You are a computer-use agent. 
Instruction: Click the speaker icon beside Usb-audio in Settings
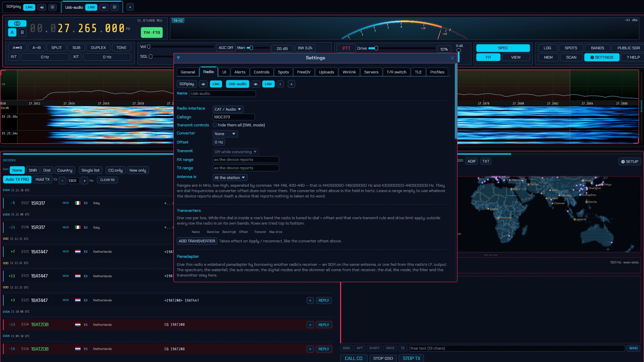coord(256,84)
